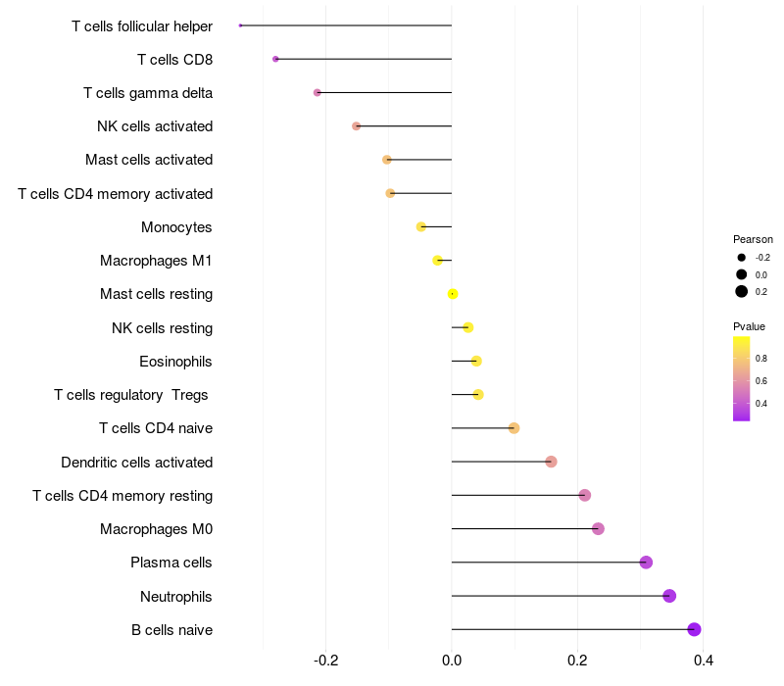Click the Monocytes axis label
The image size is (784, 686).
coord(176,227)
